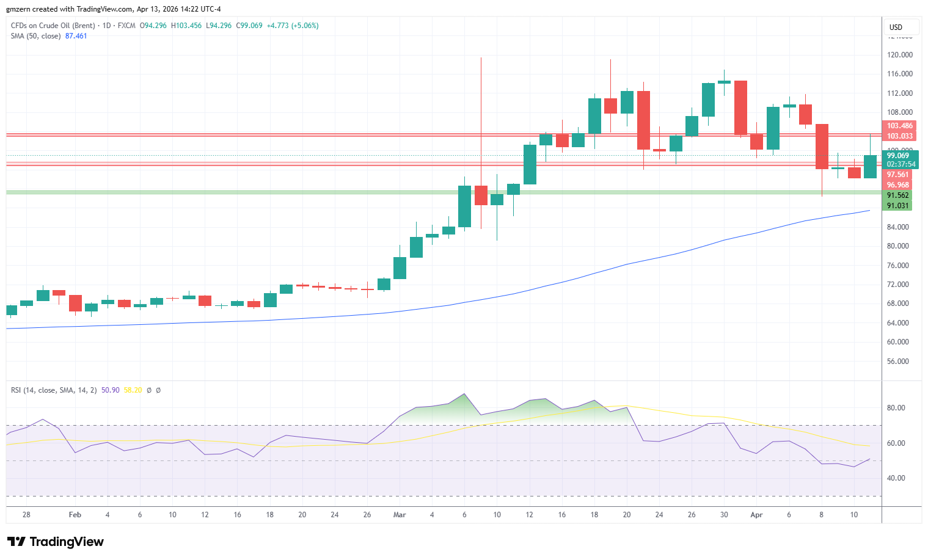Click the green 91.031 price label
The width and height of the screenshot is (928, 560).
(898, 206)
